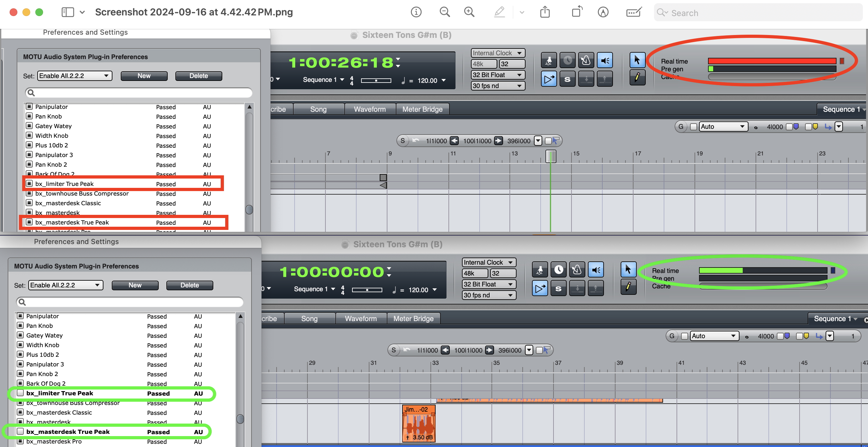Switch to the Waveform tab in lower screenshot
868x447 pixels.
point(360,318)
